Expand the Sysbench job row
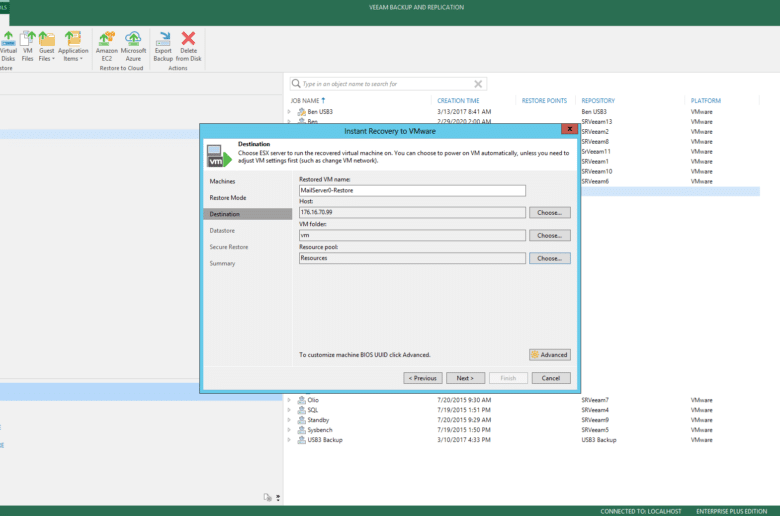The height and width of the screenshot is (516, 780). [x=289, y=430]
